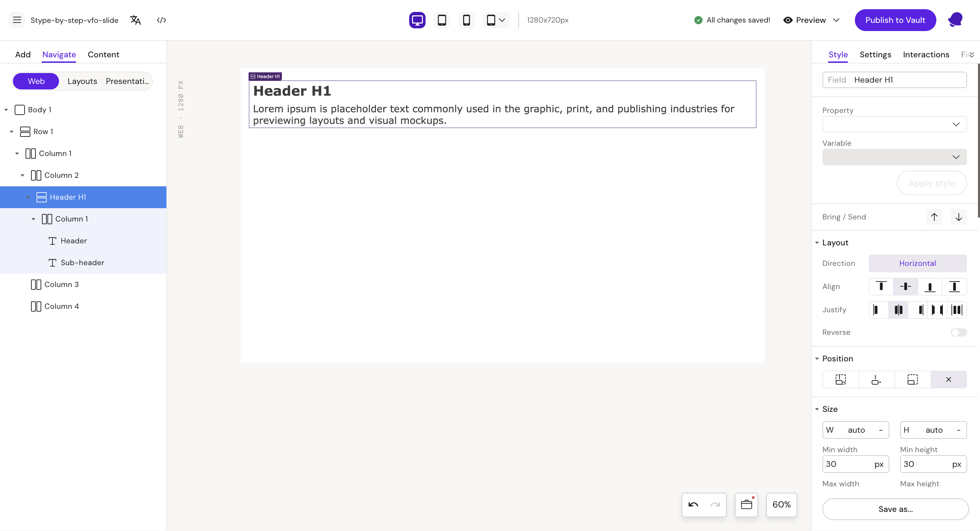Open the code editor icon

click(161, 20)
